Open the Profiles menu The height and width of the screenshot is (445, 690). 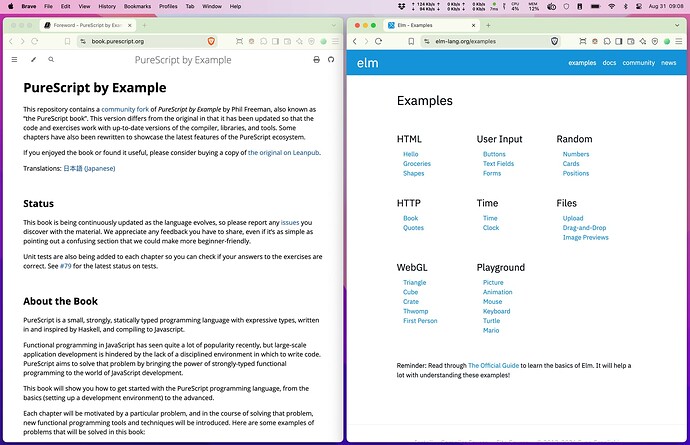point(168,6)
